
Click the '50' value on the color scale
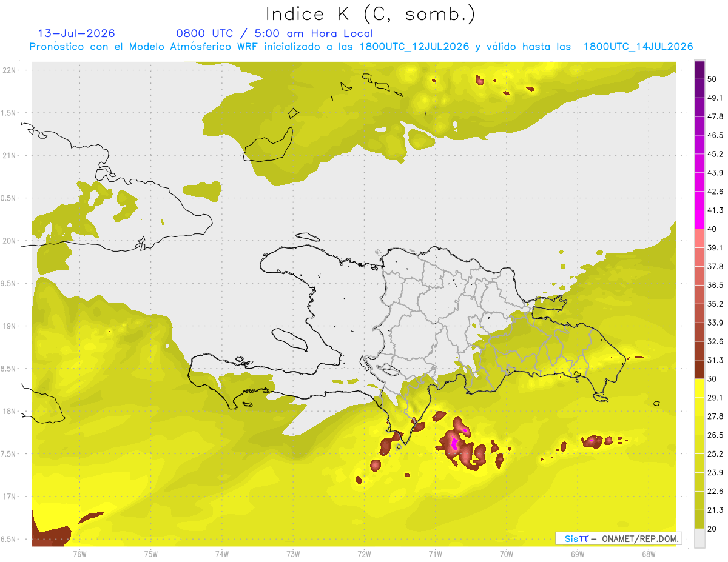coord(712,79)
